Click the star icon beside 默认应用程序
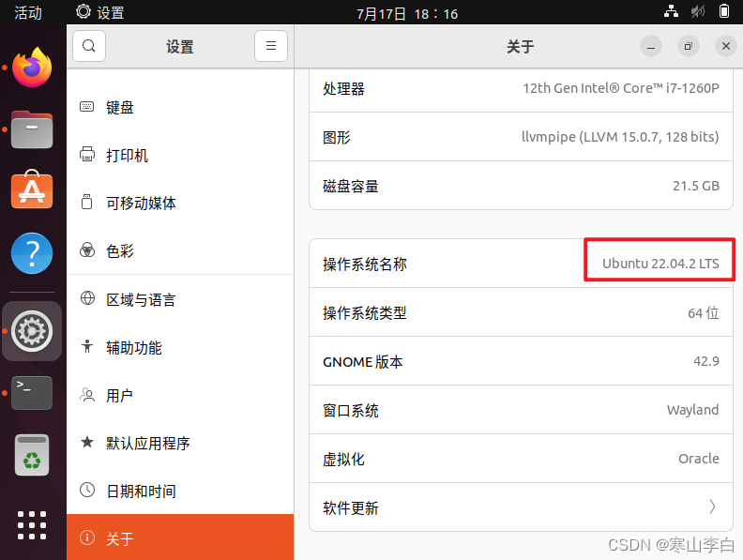 click(x=87, y=442)
